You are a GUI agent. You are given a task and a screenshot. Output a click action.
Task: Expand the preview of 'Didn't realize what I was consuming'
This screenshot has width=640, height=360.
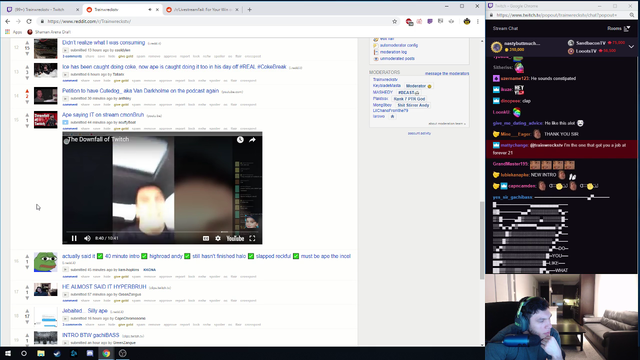(x=65, y=50)
